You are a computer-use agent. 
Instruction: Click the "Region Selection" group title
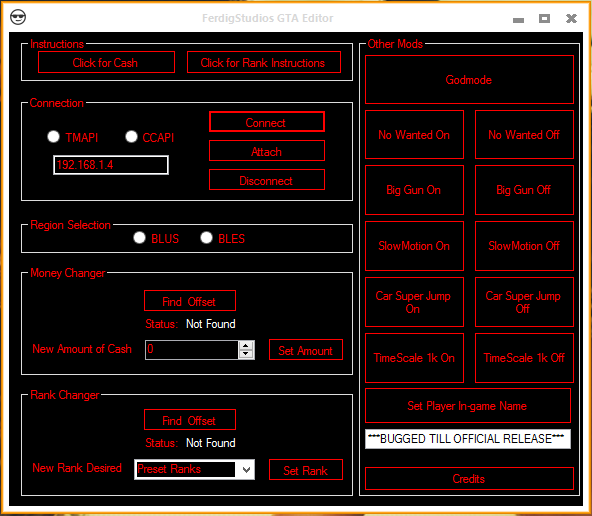[x=70, y=225]
